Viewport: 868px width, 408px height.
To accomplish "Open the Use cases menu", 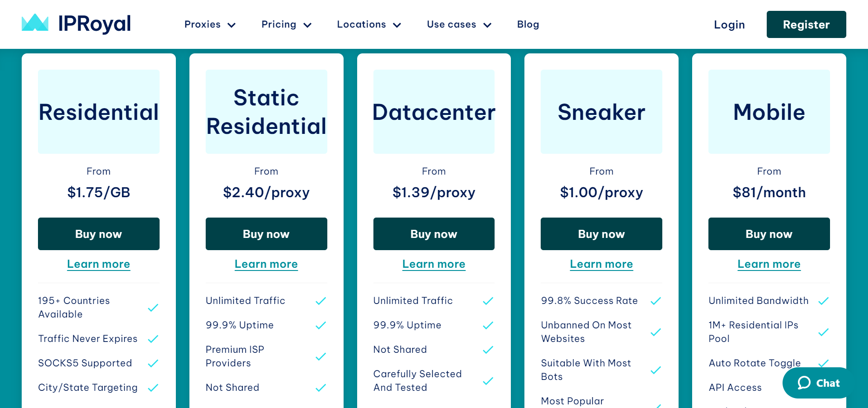I will click(459, 24).
